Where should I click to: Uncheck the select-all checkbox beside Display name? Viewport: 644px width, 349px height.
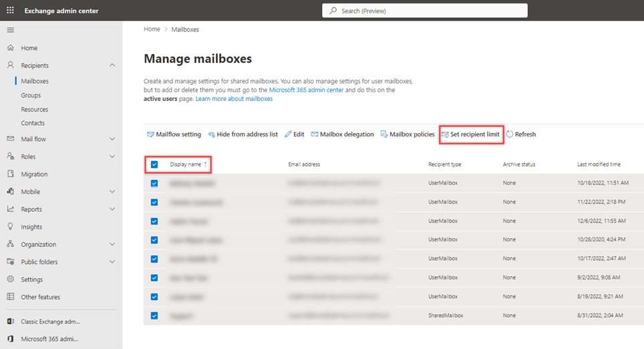[154, 164]
